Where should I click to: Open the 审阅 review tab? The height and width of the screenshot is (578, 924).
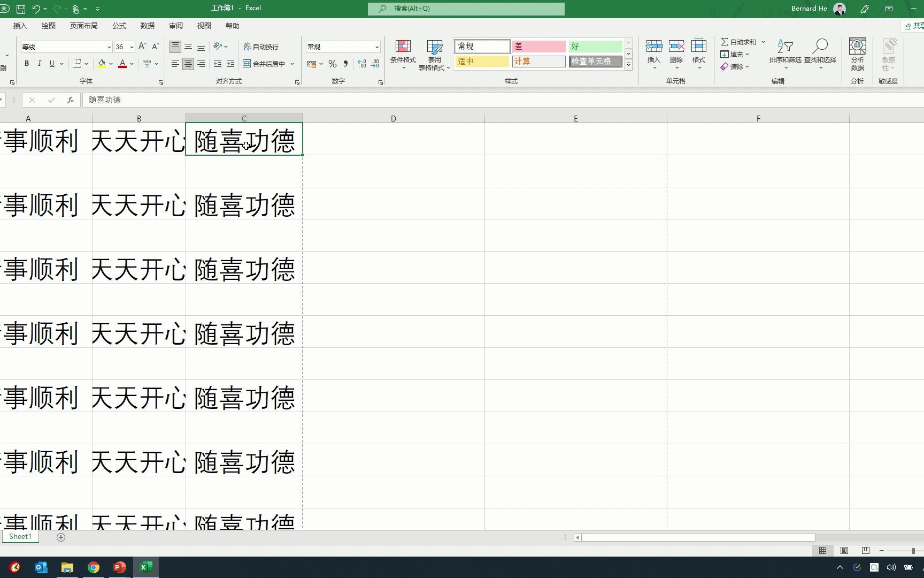(x=176, y=26)
